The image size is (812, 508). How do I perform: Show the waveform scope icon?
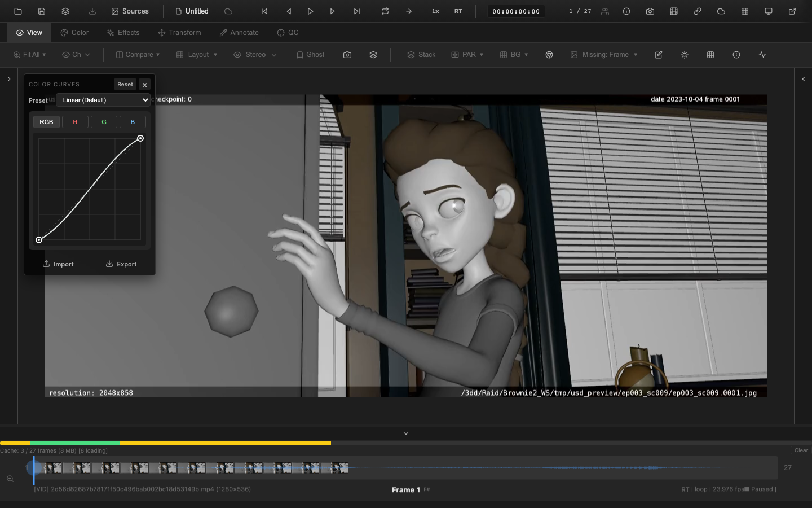click(762, 54)
